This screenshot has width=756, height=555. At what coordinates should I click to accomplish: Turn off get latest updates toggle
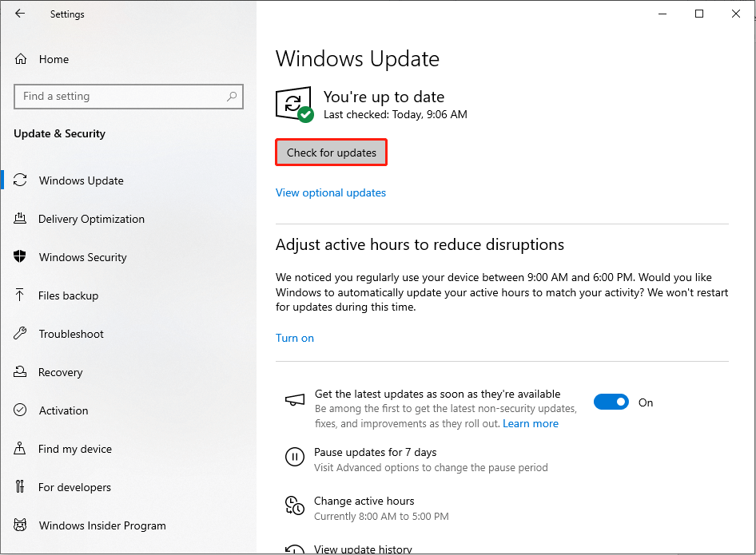coord(611,402)
